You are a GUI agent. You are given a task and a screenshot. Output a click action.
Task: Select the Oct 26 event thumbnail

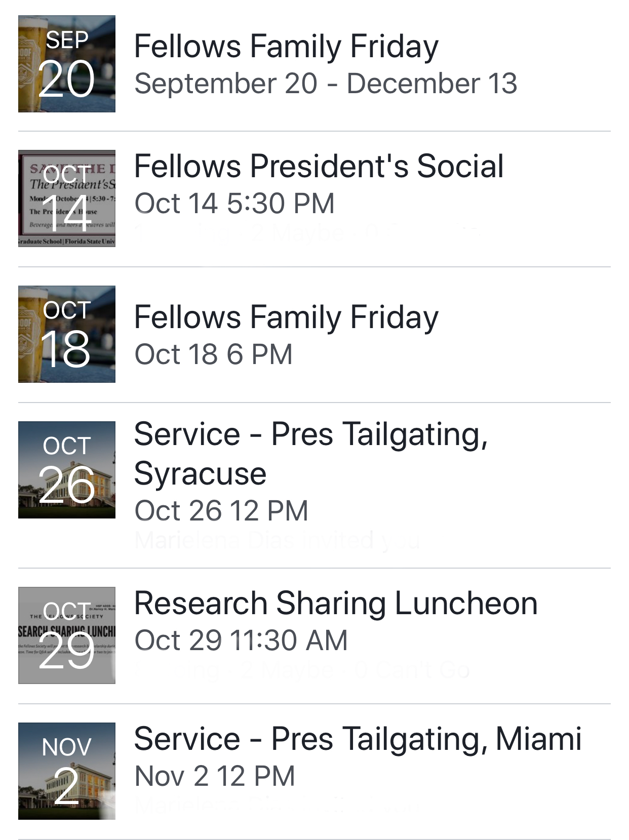[x=67, y=470]
